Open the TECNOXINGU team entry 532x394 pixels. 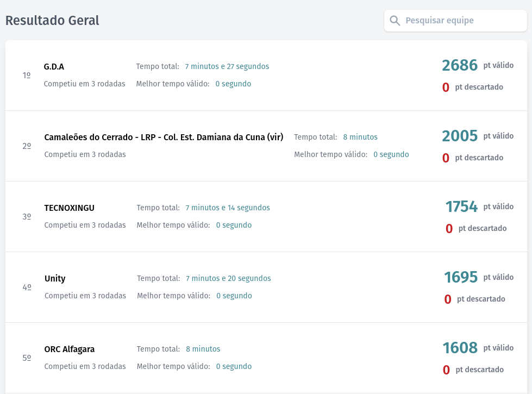point(70,208)
